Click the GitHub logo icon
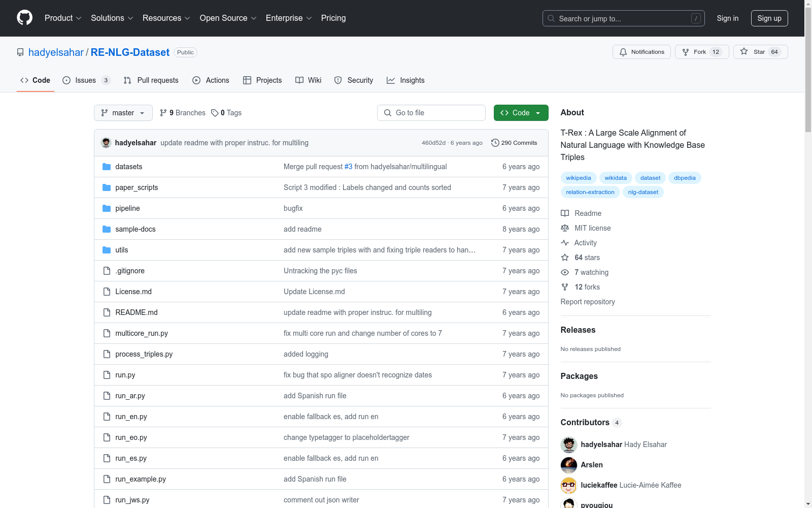 [24, 18]
